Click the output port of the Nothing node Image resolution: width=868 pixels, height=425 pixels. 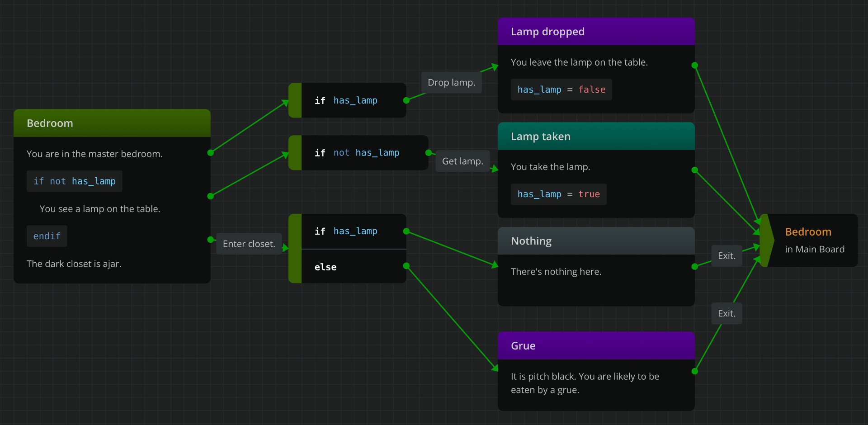pyautogui.click(x=695, y=267)
